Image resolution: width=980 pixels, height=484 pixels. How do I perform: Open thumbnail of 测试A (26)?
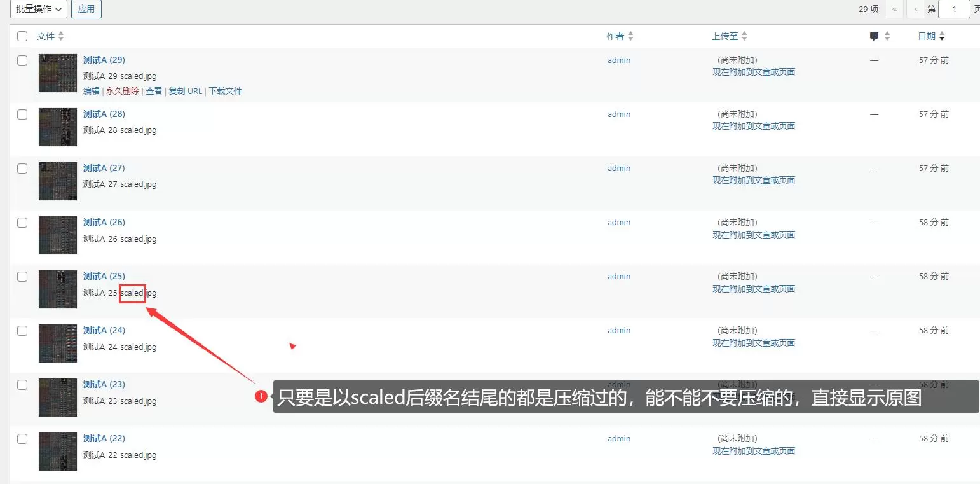tap(58, 235)
